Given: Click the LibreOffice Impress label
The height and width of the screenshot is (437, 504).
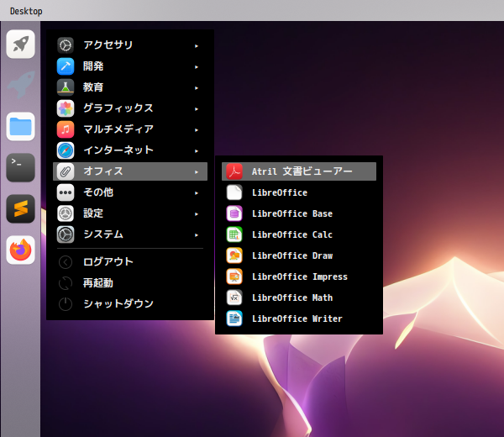Looking at the screenshot, I should coord(300,276).
